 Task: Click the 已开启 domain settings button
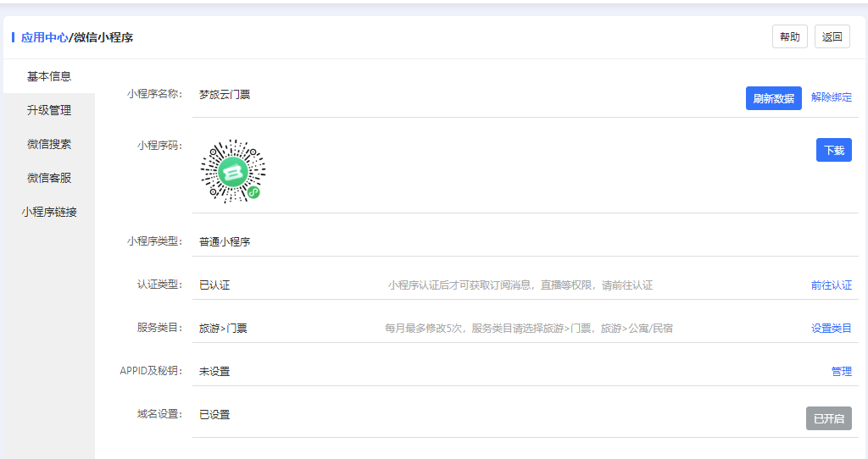[x=829, y=418]
